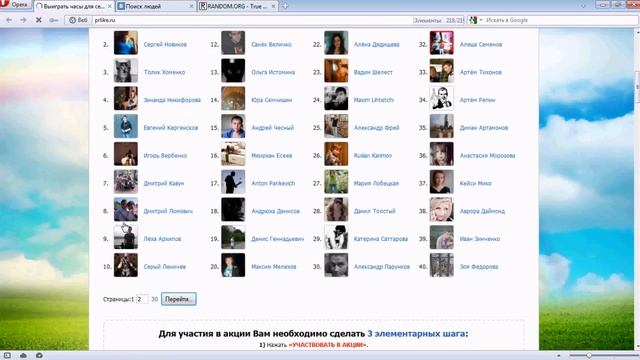The height and width of the screenshot is (360, 640).
Task: Click avatar of participant number 32
Action: tap(441, 43)
